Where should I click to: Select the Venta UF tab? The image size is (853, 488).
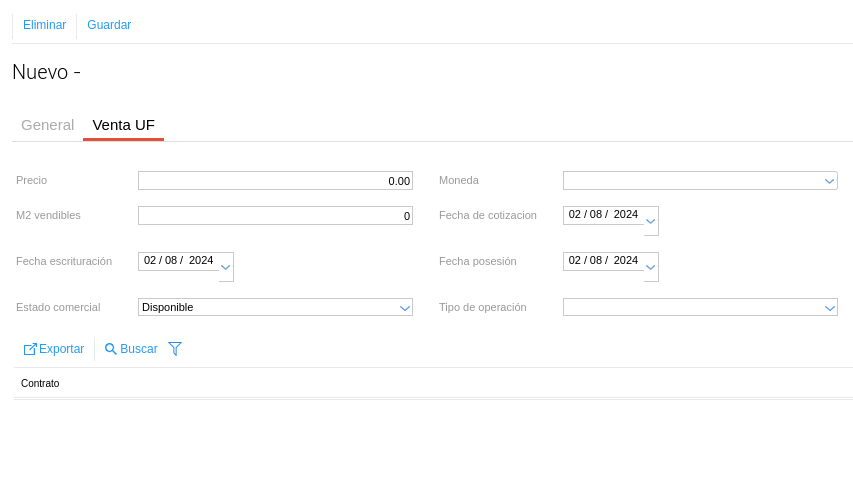click(x=123, y=125)
